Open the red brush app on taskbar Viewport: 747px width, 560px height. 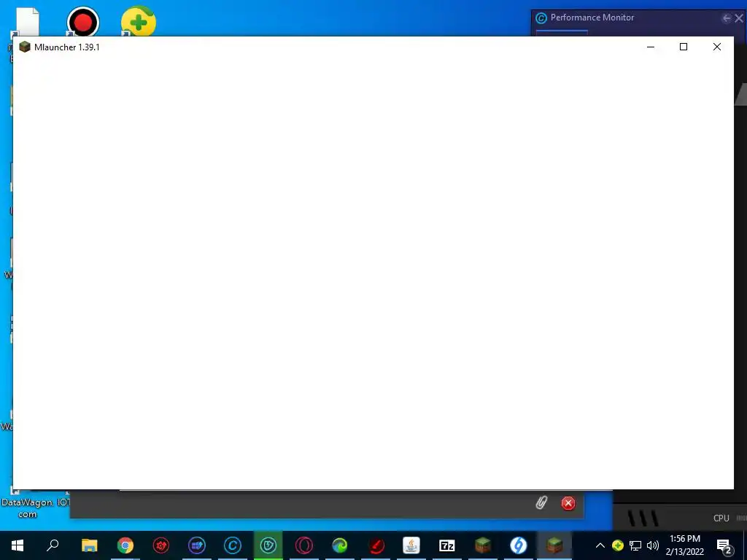(x=376, y=545)
